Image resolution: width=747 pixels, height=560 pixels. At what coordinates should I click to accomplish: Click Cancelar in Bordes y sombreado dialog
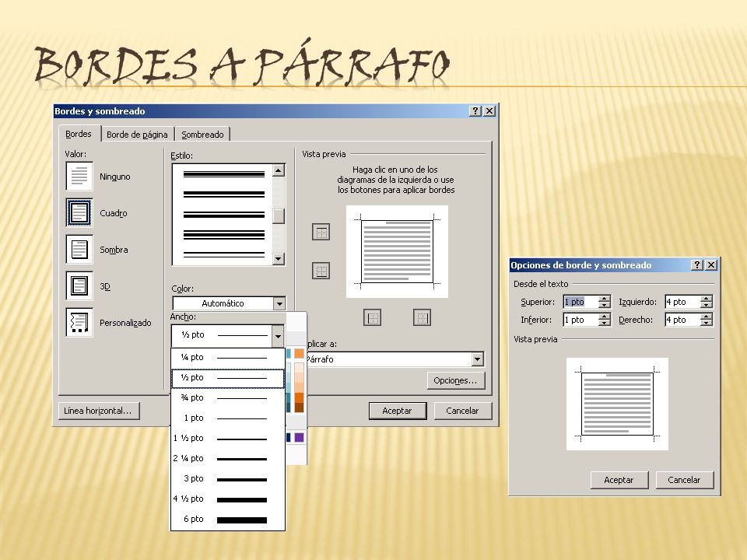pos(462,411)
